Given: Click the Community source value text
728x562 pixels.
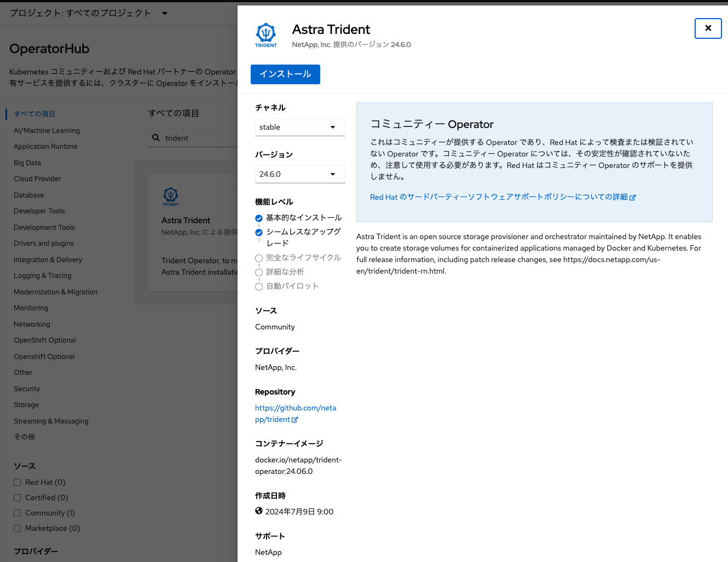Looking at the screenshot, I should (275, 327).
